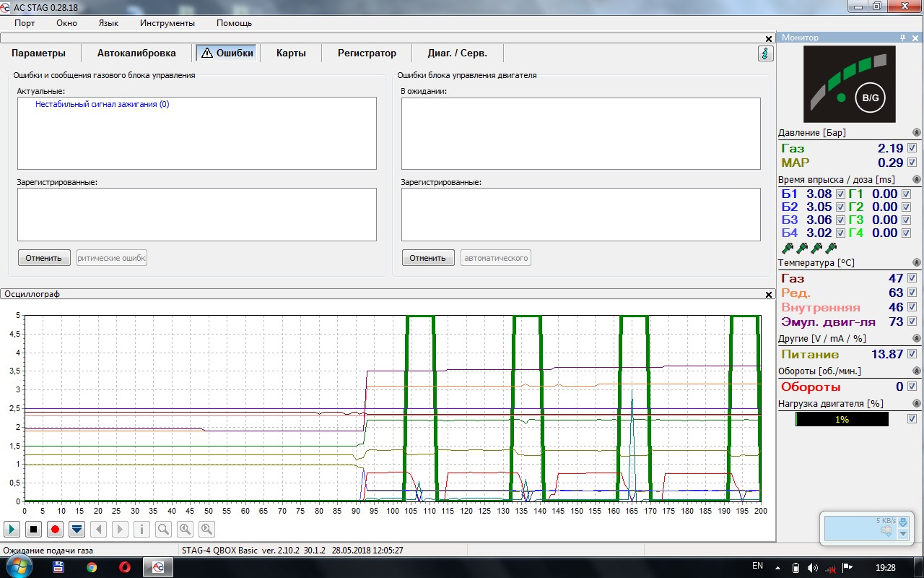Click the pin icon on Монитор panel

coord(902,38)
